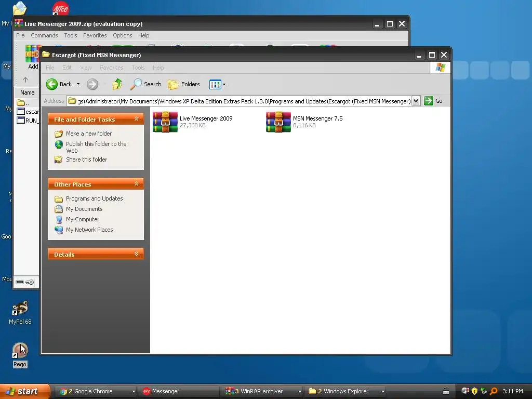Expand WinRAR archiver taskbar group arrow
The height and width of the screenshot is (399, 532).
(300, 391)
